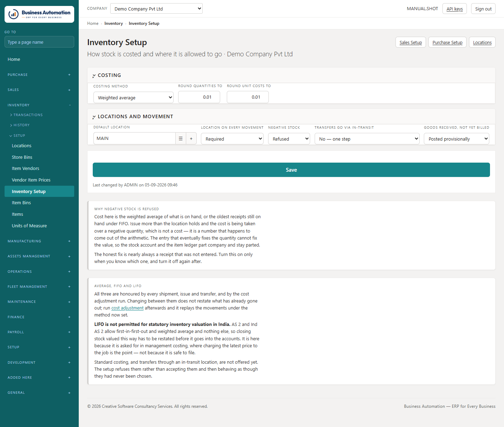
Task: Open API keys
Action: (x=455, y=9)
